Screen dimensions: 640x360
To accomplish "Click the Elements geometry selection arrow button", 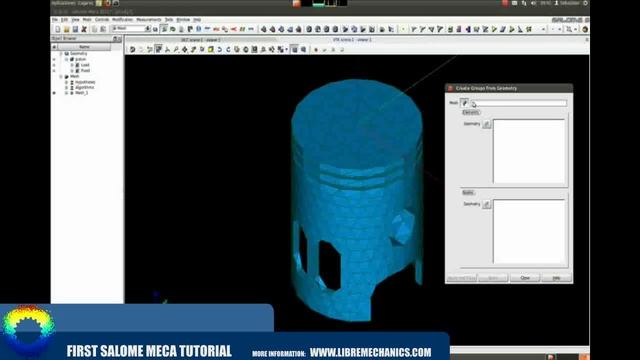I will tap(487, 124).
